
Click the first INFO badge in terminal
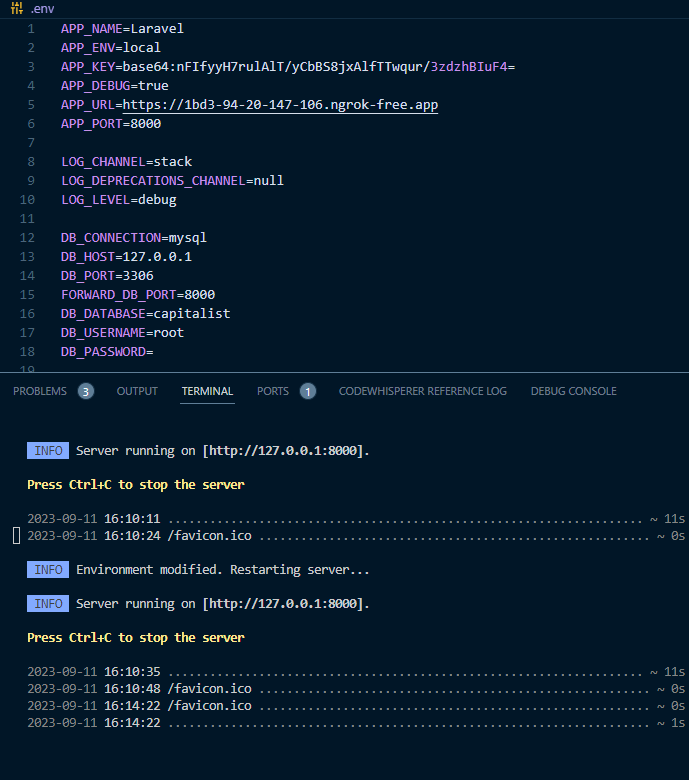(48, 451)
